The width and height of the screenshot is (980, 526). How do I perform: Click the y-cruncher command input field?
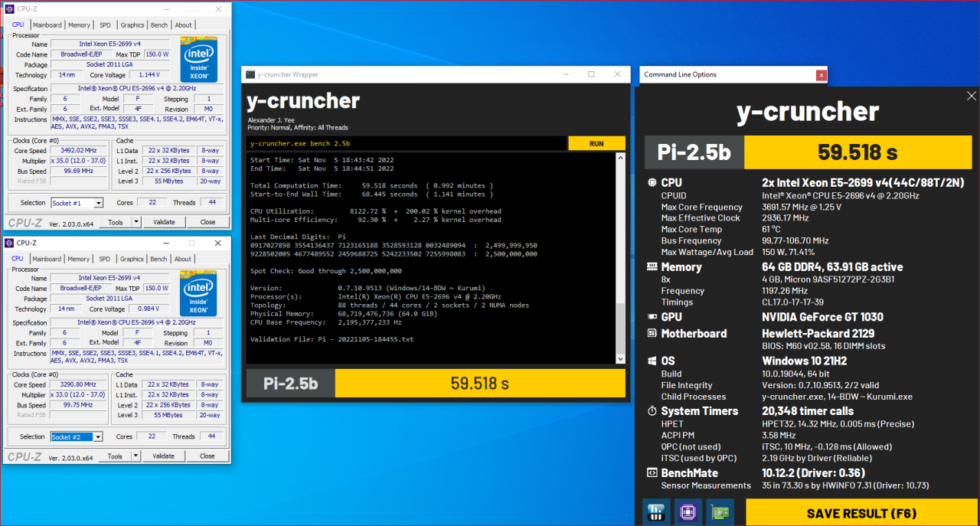[407, 144]
